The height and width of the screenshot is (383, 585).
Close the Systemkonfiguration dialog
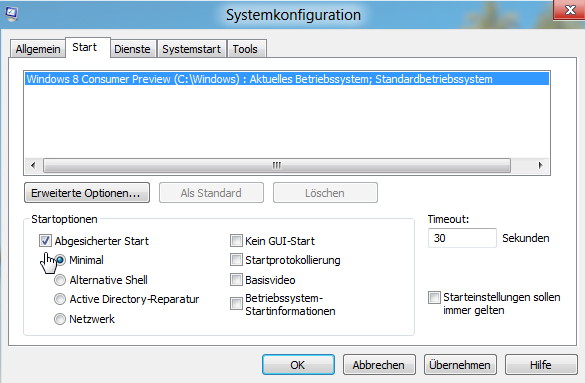(x=569, y=10)
